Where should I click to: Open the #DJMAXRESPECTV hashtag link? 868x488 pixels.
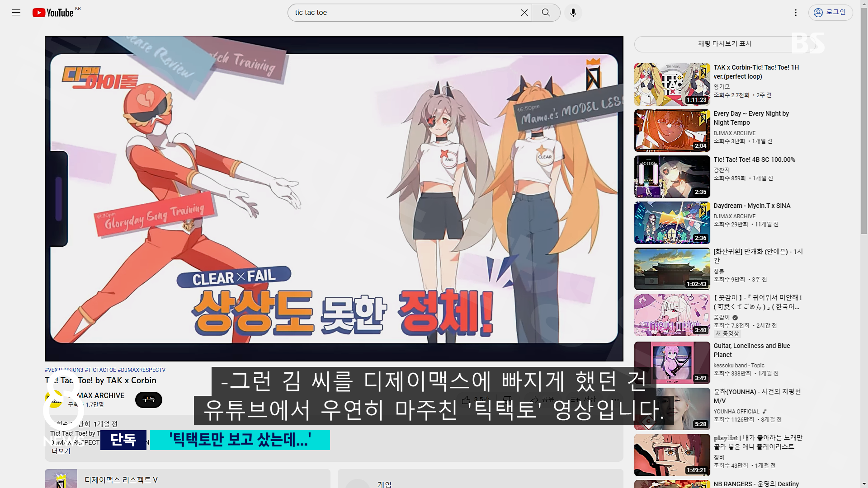pyautogui.click(x=142, y=370)
